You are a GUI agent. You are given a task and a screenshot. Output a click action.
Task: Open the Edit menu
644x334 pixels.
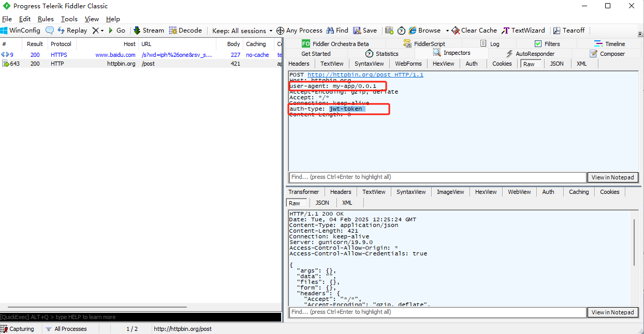25,19
